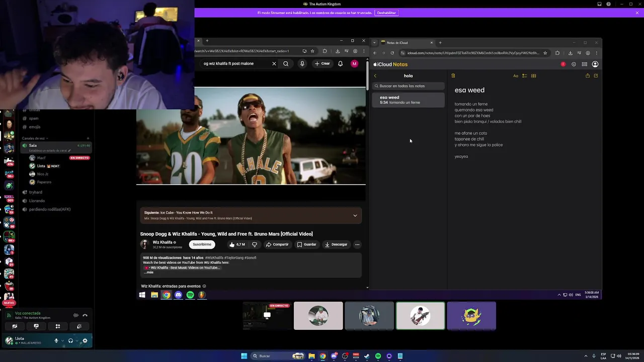Image resolution: width=644 pixels, height=362 pixels.
Task: Open the iCloud Notes text format Aa icon
Action: (516, 76)
